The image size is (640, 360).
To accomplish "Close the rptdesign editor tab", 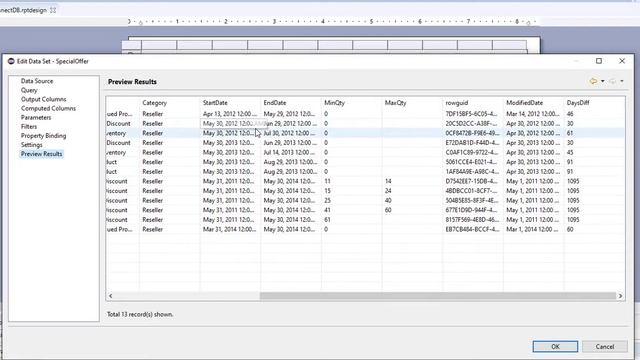I will pyautogui.click(x=53, y=10).
